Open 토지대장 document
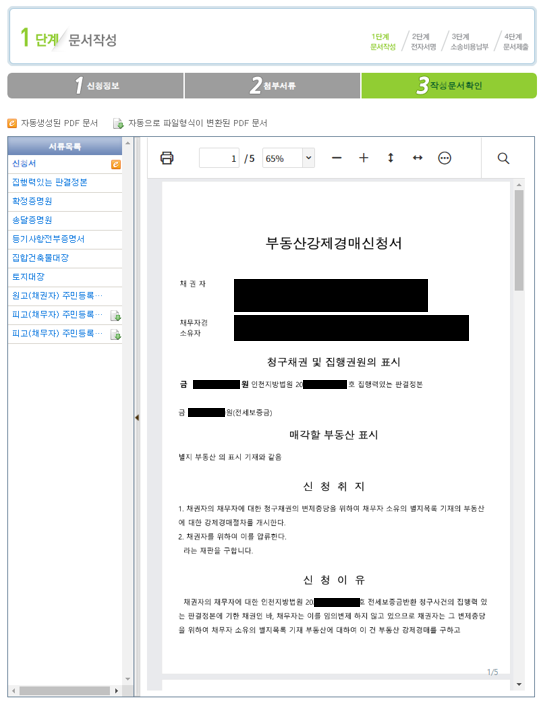 coord(28,277)
